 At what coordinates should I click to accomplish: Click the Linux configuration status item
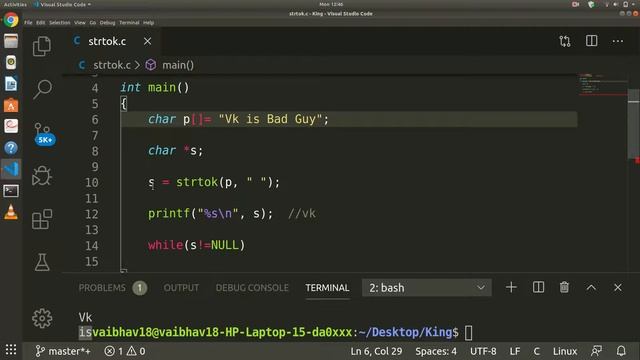565,351
